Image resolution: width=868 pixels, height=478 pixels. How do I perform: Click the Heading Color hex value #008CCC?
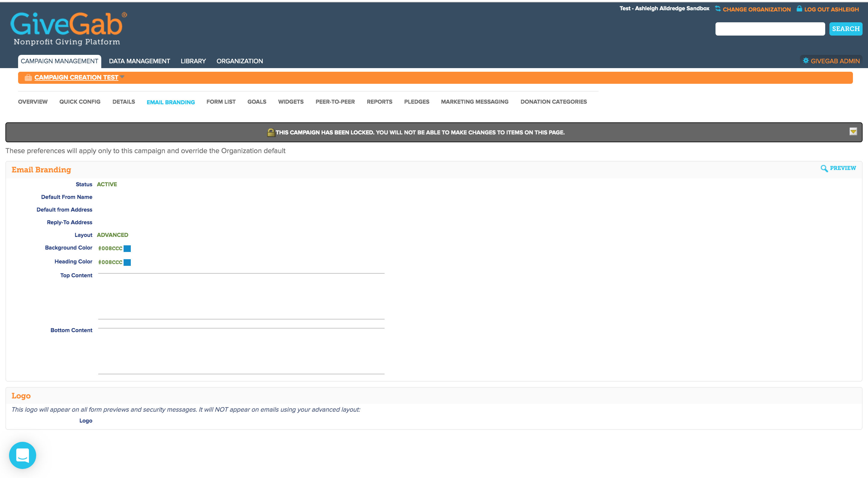110,263
